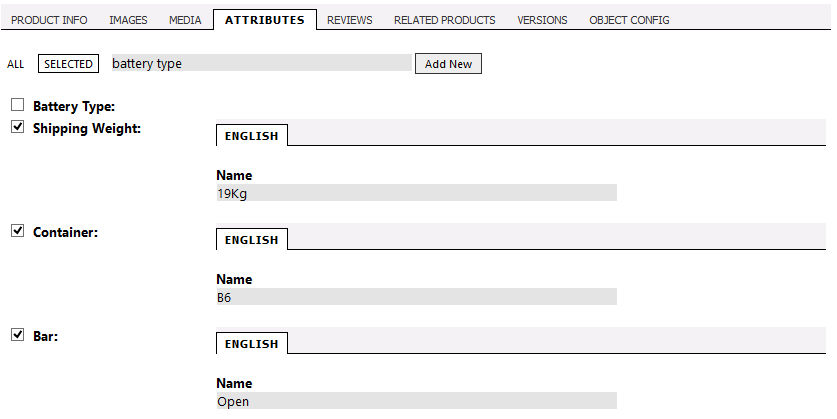Click the Container name field B6
This screenshot has width=837, height=419.
(x=416, y=297)
